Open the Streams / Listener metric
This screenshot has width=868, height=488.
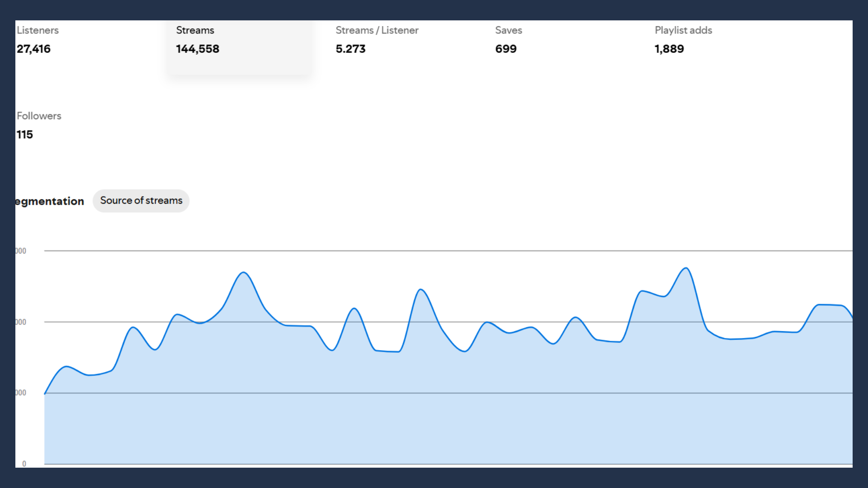377,30
